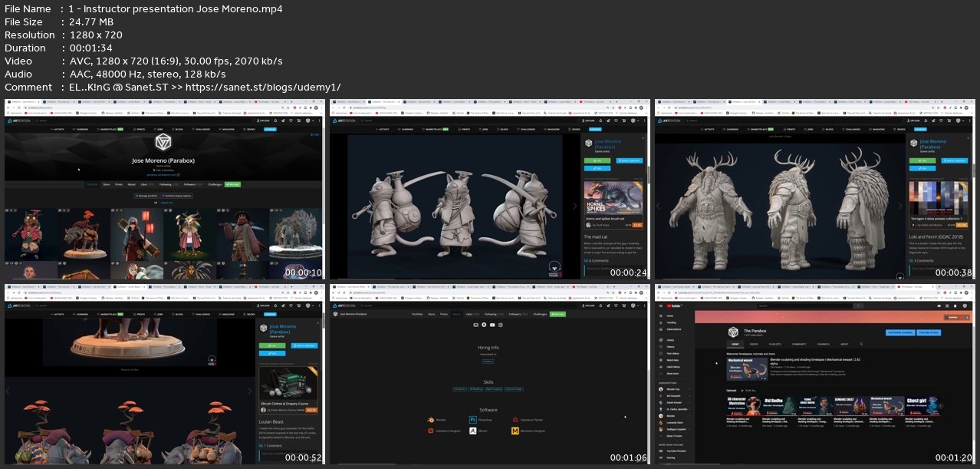Open the Ghost girl video thumbnail in the 00:01:20 frame

(x=922, y=406)
